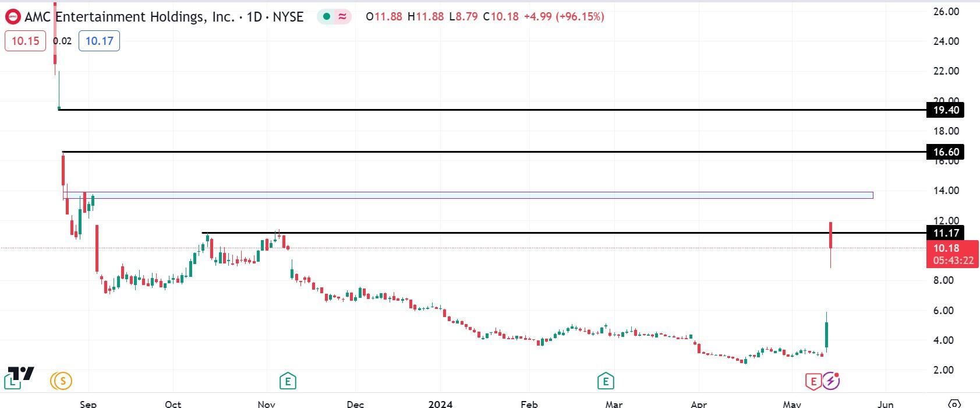Image resolution: width=980 pixels, height=408 pixels.
Task: Open the TradingView logo
Action: click(x=19, y=378)
